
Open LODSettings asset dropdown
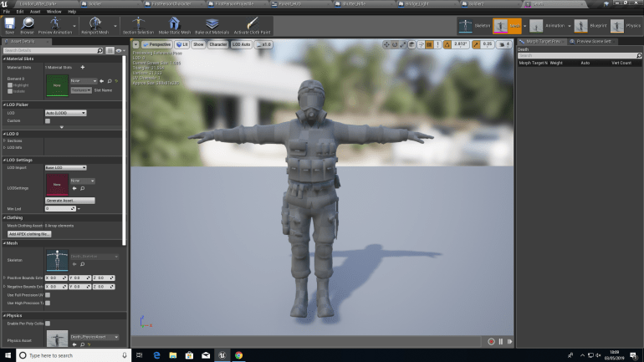(83, 181)
